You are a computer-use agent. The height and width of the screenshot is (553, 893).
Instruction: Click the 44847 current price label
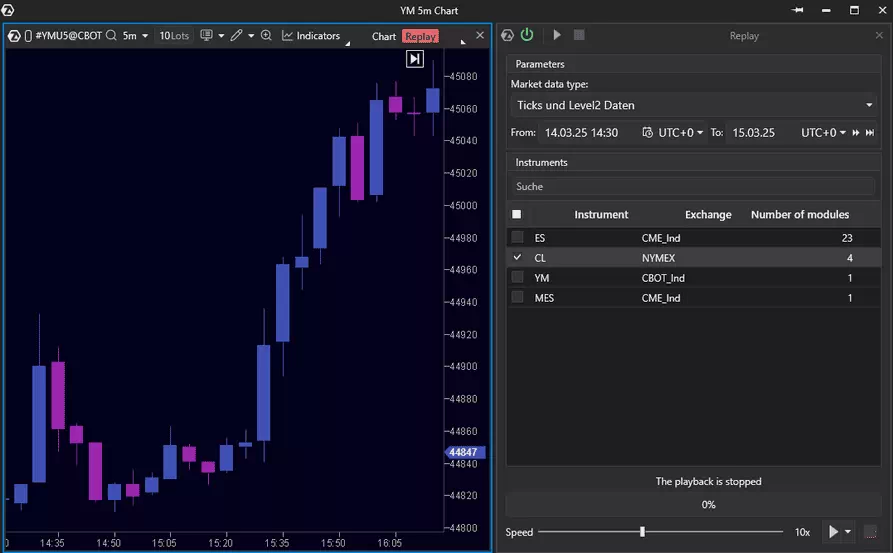pos(464,452)
